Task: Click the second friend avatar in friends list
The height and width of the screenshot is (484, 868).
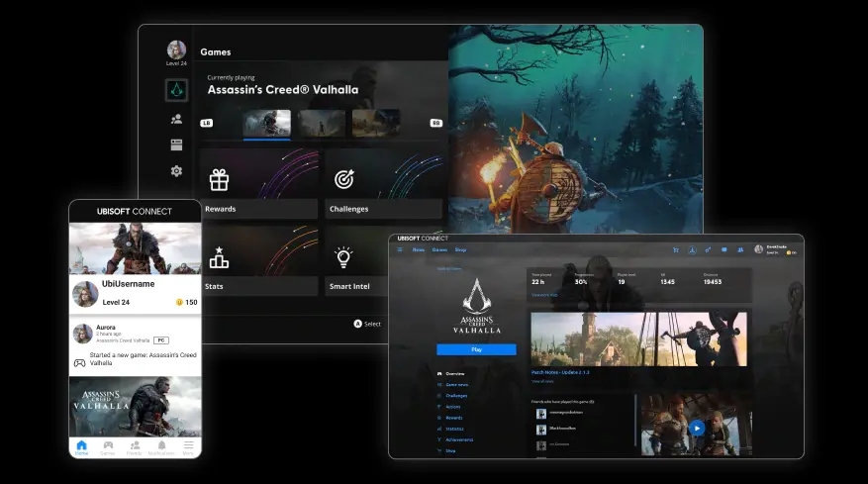Action: [x=540, y=430]
